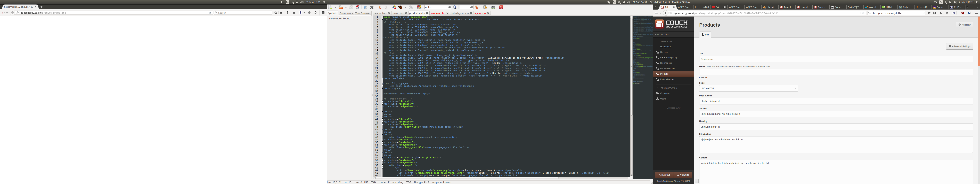Find the entered text with Geany's magnifier icon
980x184 pixels.
click(x=455, y=7)
